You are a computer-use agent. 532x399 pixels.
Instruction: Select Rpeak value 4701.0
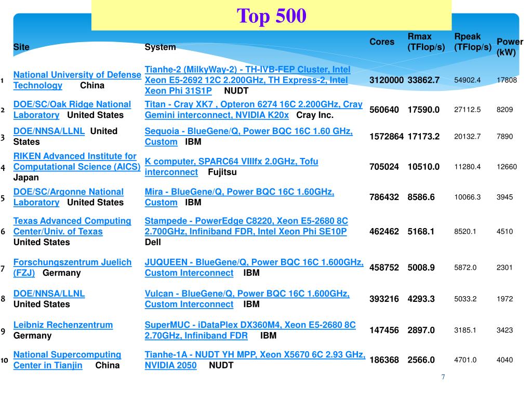click(x=465, y=360)
